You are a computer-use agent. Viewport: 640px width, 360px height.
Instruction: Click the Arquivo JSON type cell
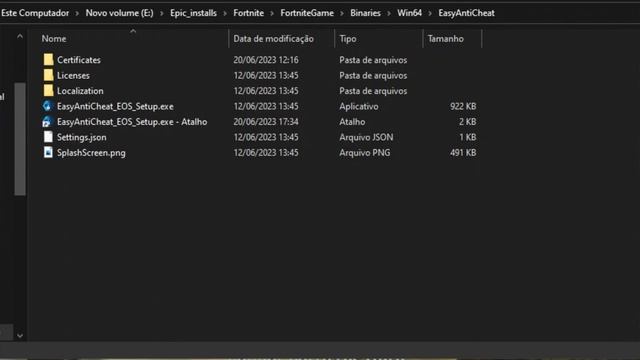[x=366, y=138]
